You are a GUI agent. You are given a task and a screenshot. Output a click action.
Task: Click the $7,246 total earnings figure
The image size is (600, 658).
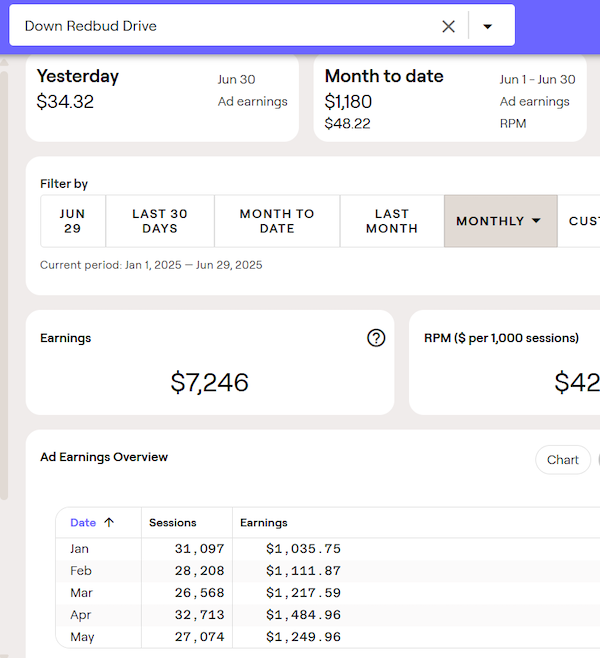tap(209, 383)
